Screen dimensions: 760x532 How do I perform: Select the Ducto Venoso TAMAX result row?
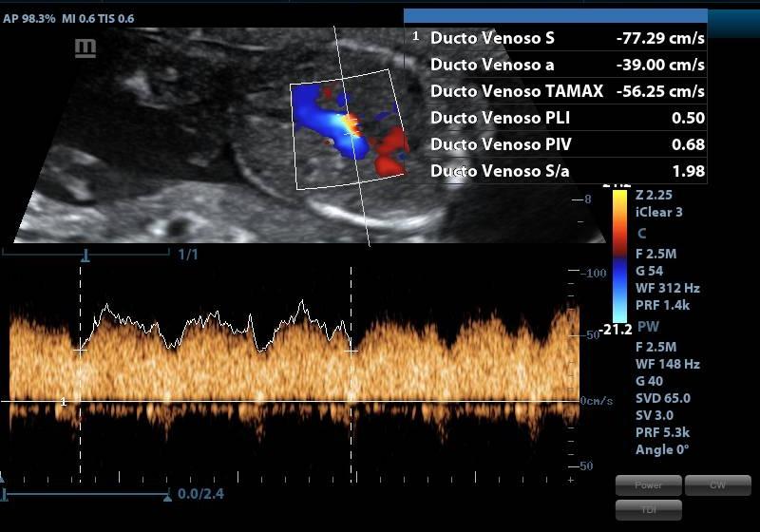point(556,91)
